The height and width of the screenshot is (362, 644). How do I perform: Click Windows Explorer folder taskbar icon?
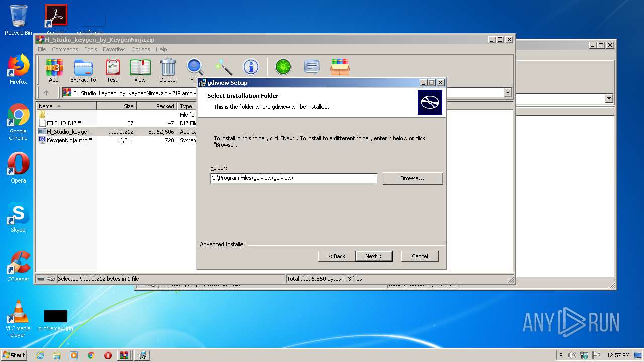tap(57, 355)
